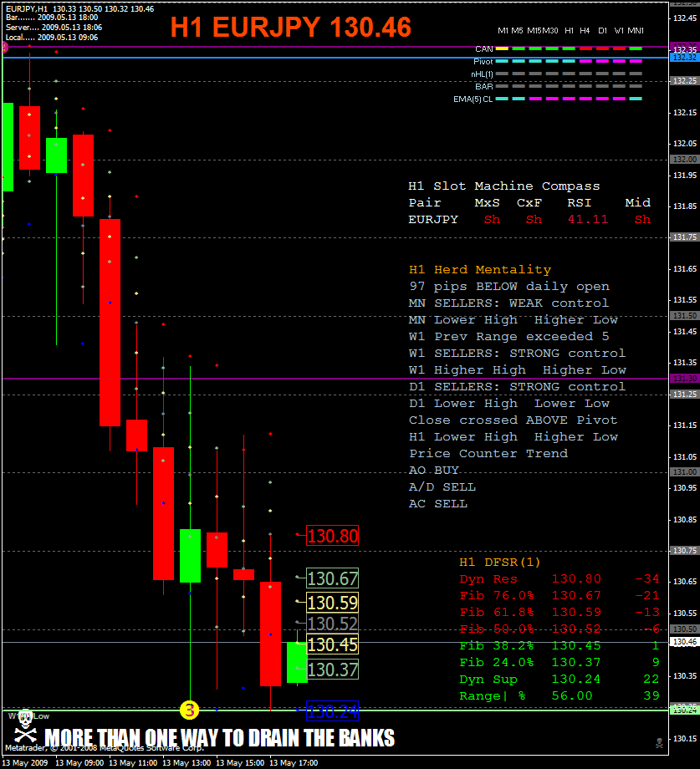
Task: Click the Dyn Res 130.80 row
Action: point(559,578)
